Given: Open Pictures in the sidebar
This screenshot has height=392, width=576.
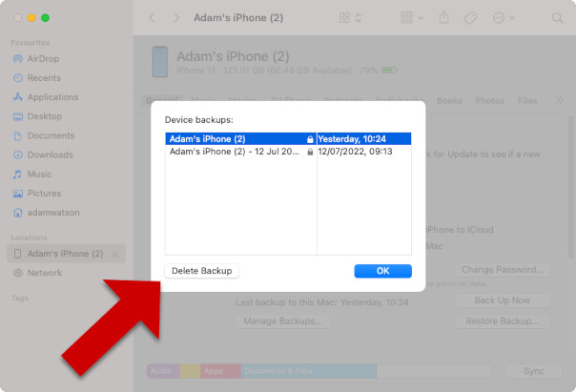Looking at the screenshot, I should [x=37, y=194].
